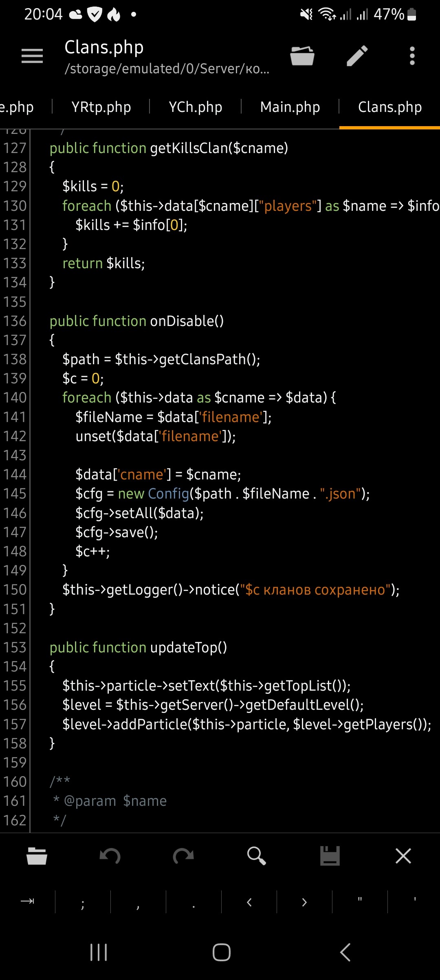Tap the left angle bracket shortcut key
The height and width of the screenshot is (980, 440).
tap(249, 901)
